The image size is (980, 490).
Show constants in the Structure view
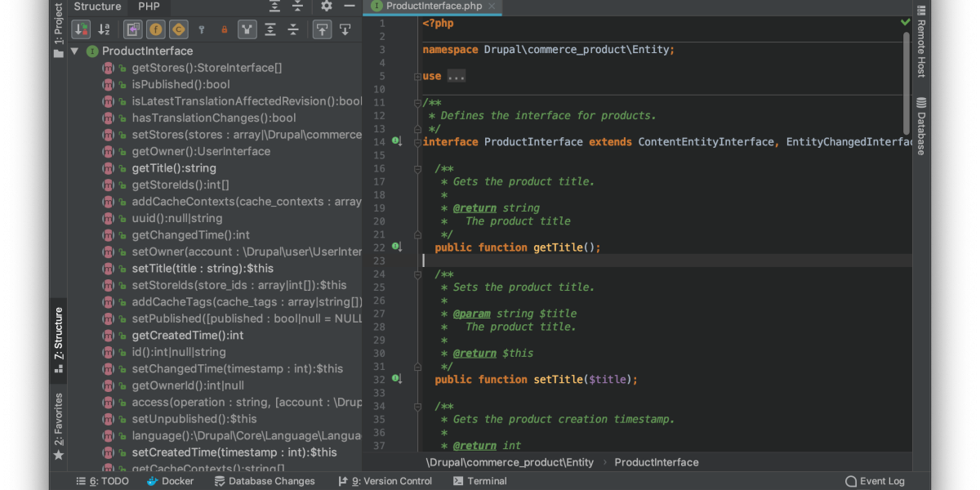[x=180, y=29]
